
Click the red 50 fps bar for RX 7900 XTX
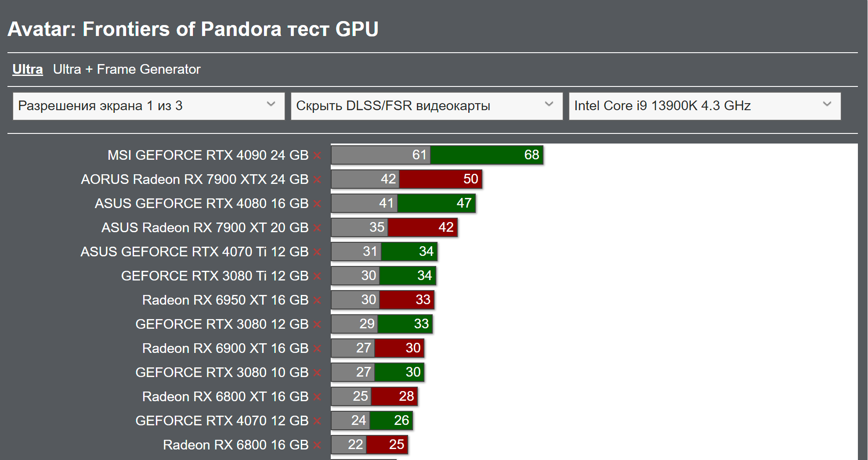pyautogui.click(x=440, y=179)
